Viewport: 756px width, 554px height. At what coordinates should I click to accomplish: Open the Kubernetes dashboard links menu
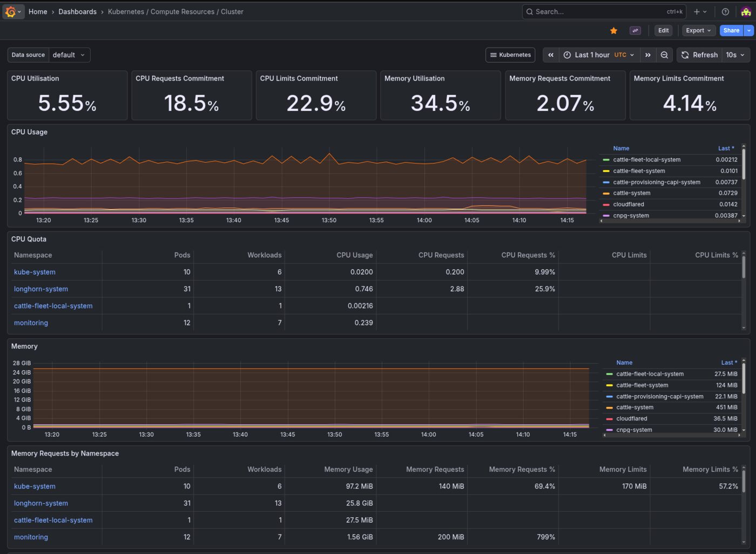pos(510,55)
